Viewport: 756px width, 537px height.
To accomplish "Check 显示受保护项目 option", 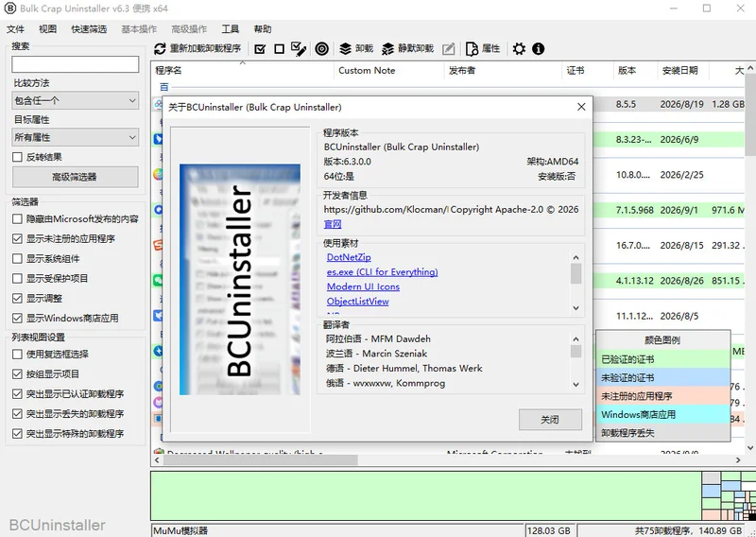I will tap(17, 278).
